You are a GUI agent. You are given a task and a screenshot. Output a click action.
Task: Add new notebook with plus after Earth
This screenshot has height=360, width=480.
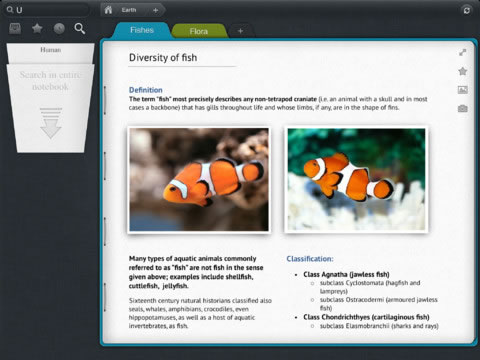coord(155,10)
